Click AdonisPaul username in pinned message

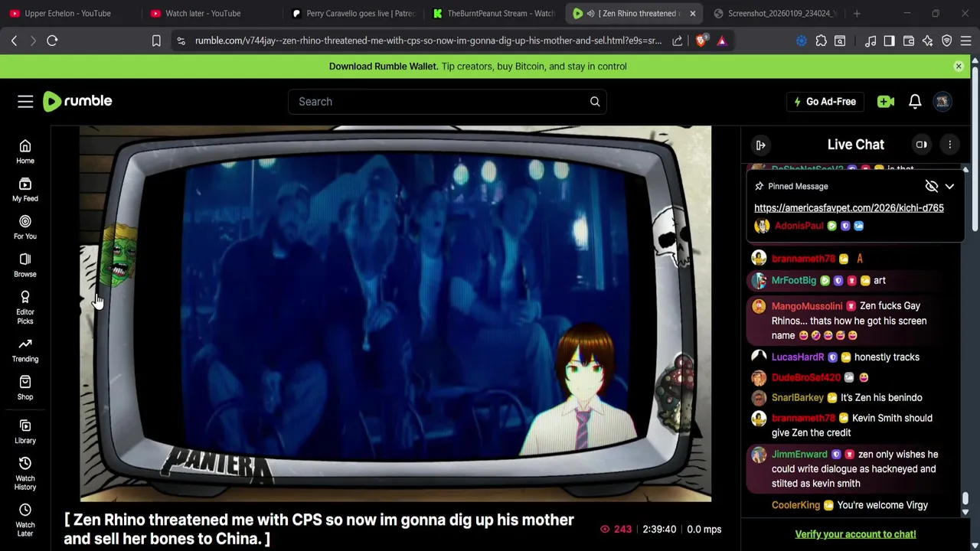[799, 226]
